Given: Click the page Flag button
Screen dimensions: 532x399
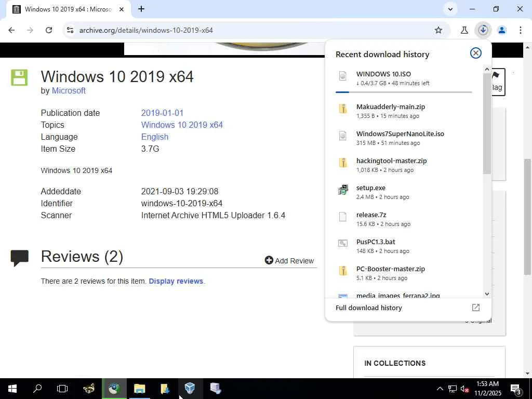Looking at the screenshot, I should 498,82.
